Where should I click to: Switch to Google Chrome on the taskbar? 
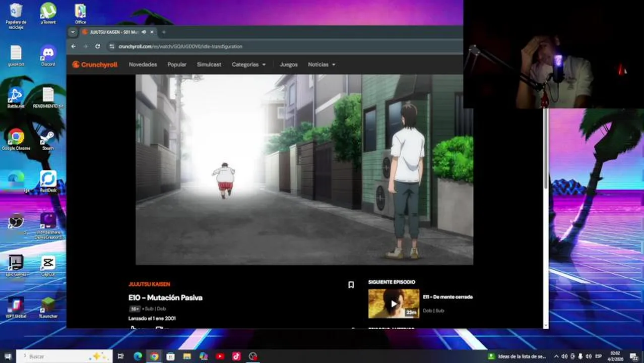point(154,356)
